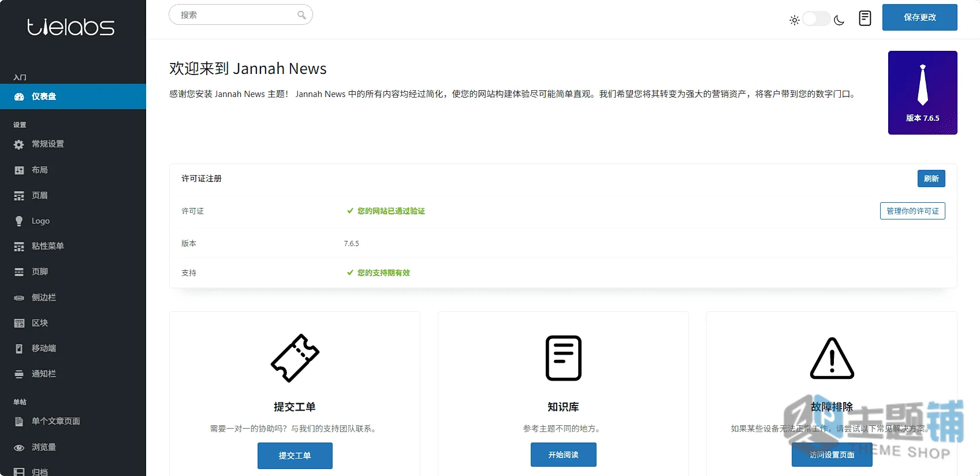Image resolution: width=980 pixels, height=476 pixels.
Task: Click the lightbulb icon beside Logo
Action: point(19,221)
